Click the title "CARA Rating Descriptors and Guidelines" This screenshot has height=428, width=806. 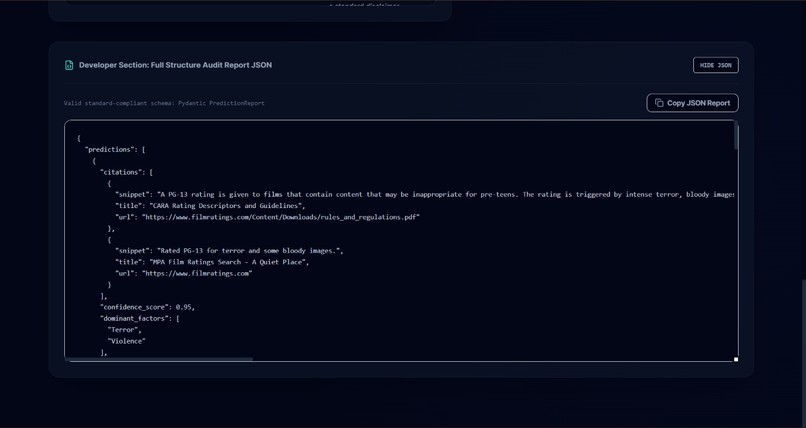point(211,206)
